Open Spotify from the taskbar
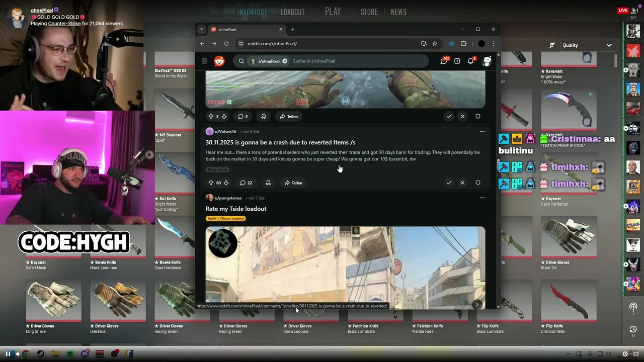This screenshot has height=362, width=644. click(70, 354)
